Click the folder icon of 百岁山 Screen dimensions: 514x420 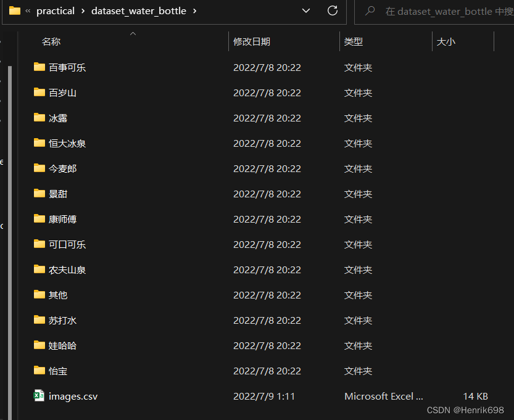click(39, 92)
